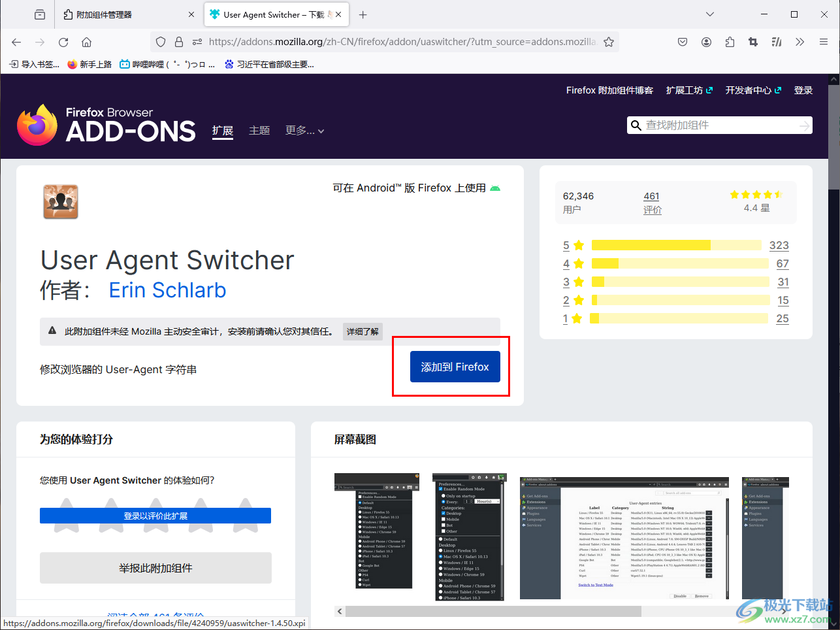This screenshot has width=840, height=630.
Task: Click the address bar URL field
Action: 402,42
